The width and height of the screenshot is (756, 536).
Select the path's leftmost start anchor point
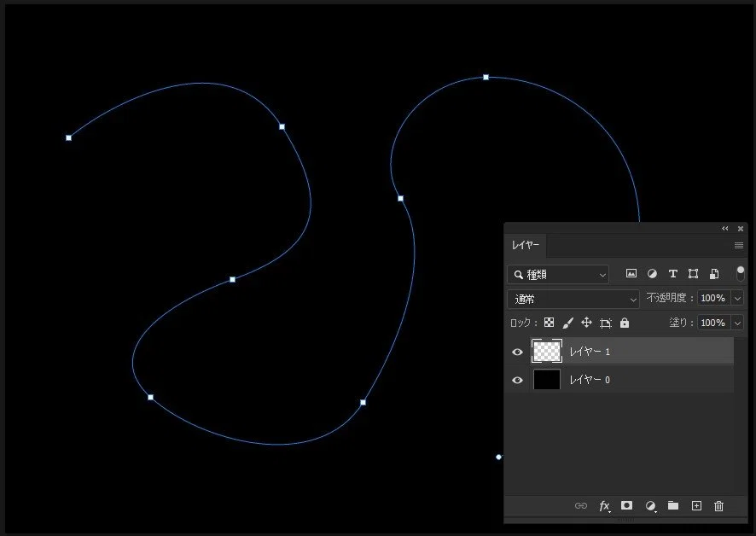68,138
